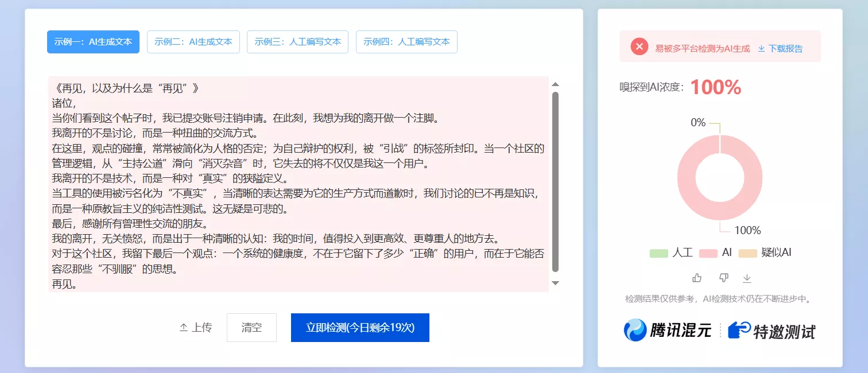Switch to the 示例二：AI生成文本 tab
The height and width of the screenshot is (373, 868).
(x=193, y=41)
